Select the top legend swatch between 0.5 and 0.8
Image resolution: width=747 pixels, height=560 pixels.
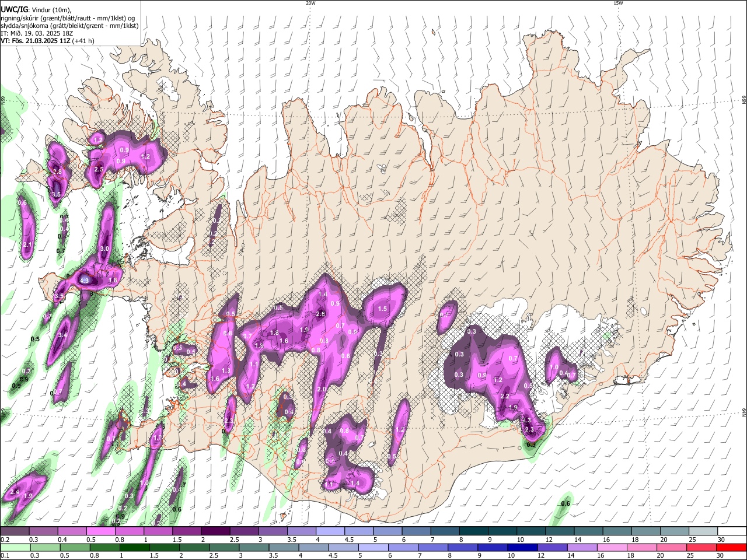(100, 531)
